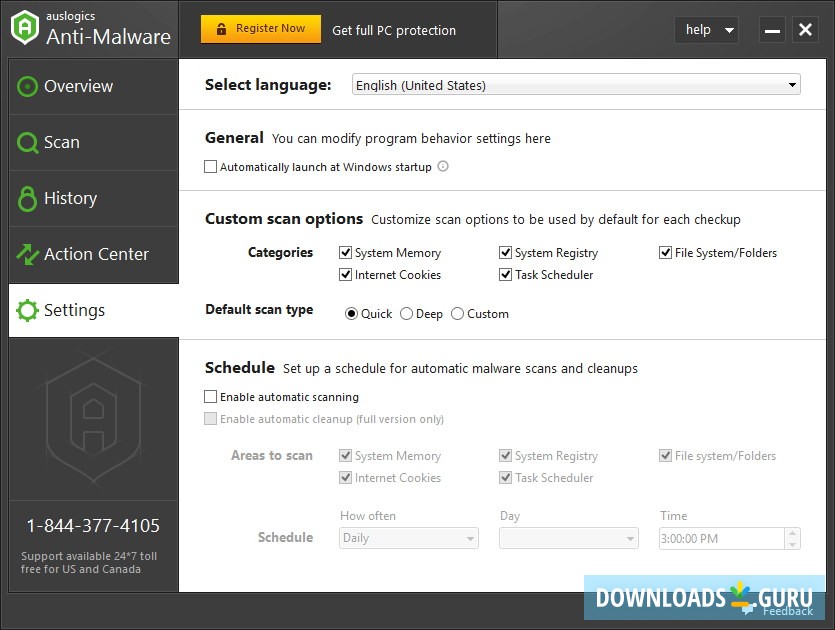Switch to the History tab label
Screen dimensions: 835x630
pos(70,198)
